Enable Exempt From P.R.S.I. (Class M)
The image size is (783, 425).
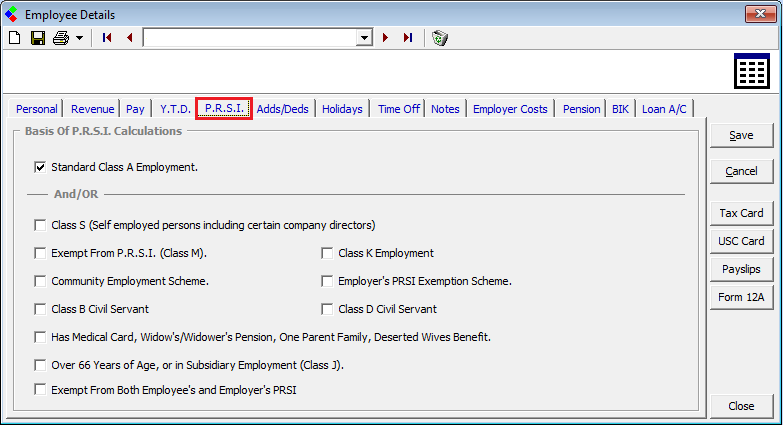41,253
